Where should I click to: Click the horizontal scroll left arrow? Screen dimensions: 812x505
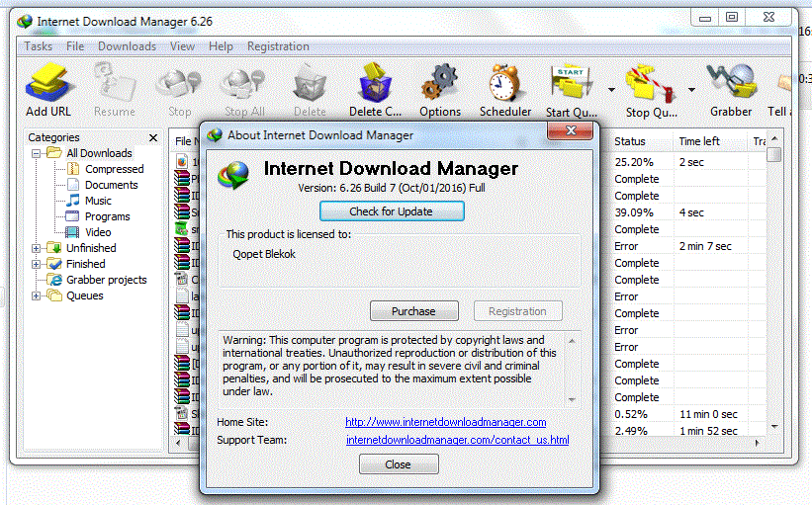coord(178,443)
